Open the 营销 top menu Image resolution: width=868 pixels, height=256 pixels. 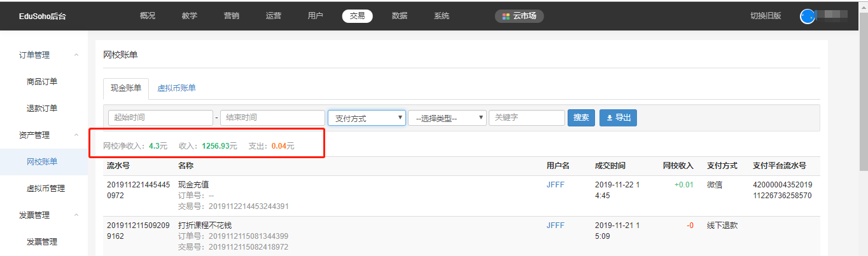[x=232, y=17]
